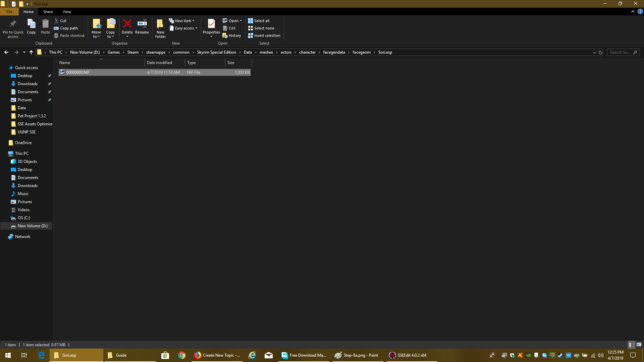644x362 pixels.
Task: Click Paste shortcut
Action: click(69, 36)
